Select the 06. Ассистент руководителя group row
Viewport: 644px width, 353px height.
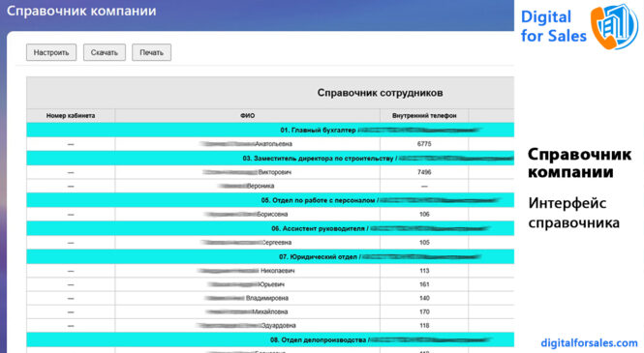tap(270, 228)
